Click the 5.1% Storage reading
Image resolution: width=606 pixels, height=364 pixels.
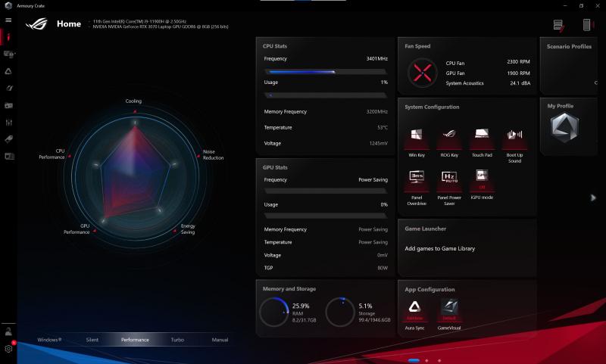[x=365, y=306]
